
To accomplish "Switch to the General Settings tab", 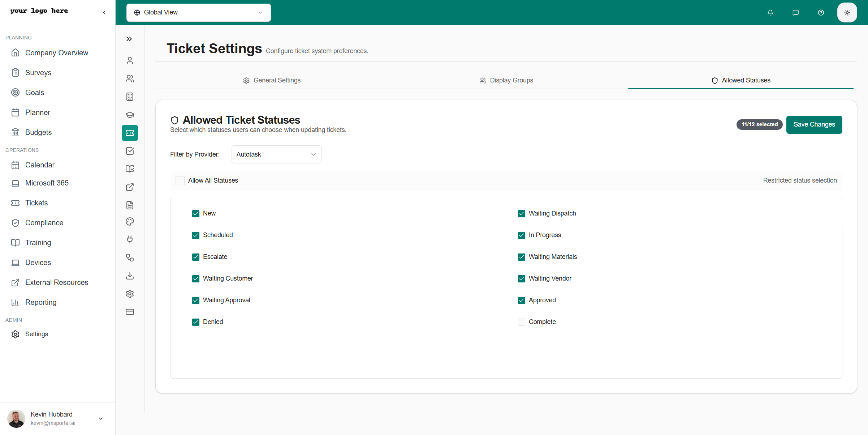I will 272,80.
